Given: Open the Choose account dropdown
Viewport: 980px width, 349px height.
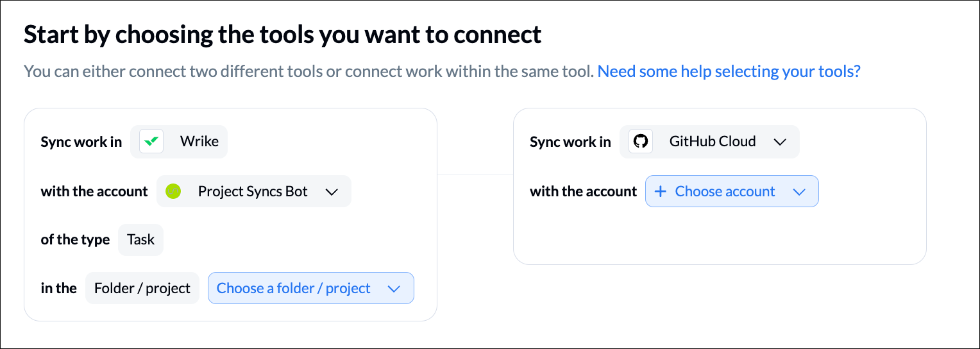Looking at the screenshot, I should [x=725, y=192].
